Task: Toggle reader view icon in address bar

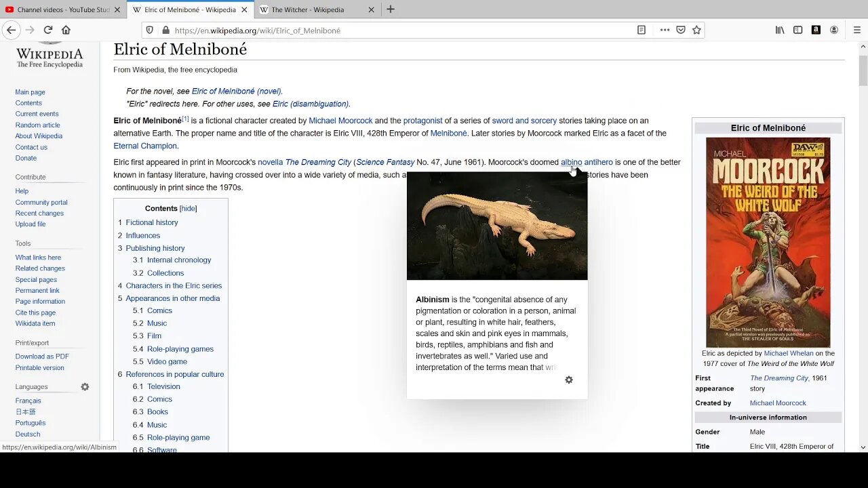Action: [x=642, y=30]
